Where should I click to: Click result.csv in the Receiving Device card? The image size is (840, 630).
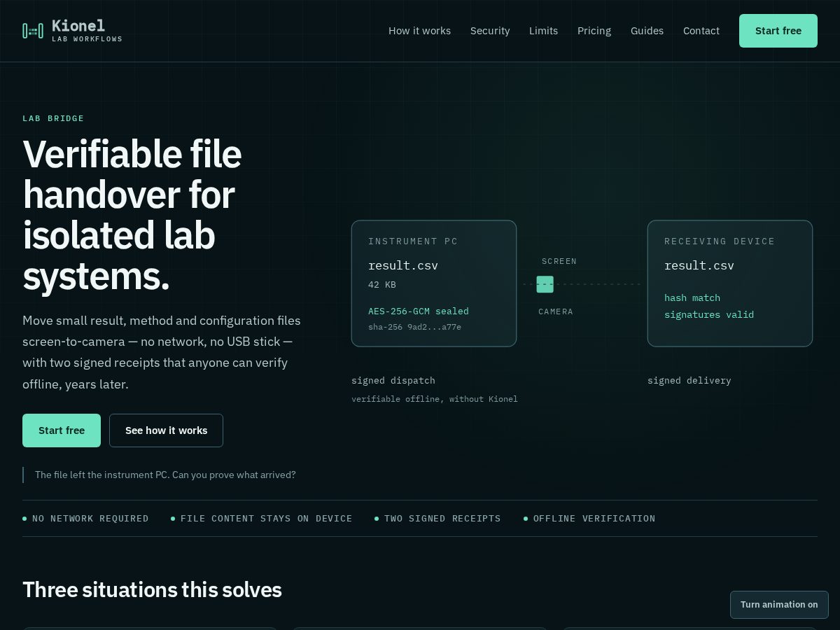[x=699, y=265]
